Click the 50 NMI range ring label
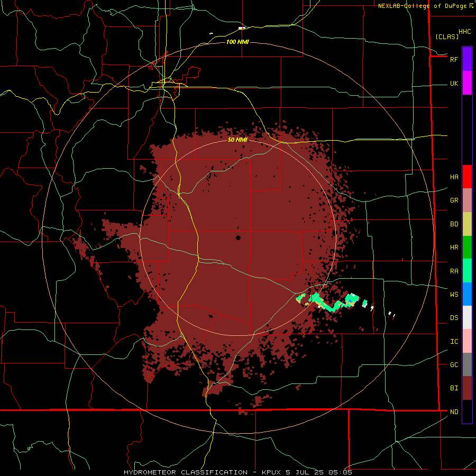Image resolution: width=476 pixels, height=476 pixels. (x=237, y=140)
